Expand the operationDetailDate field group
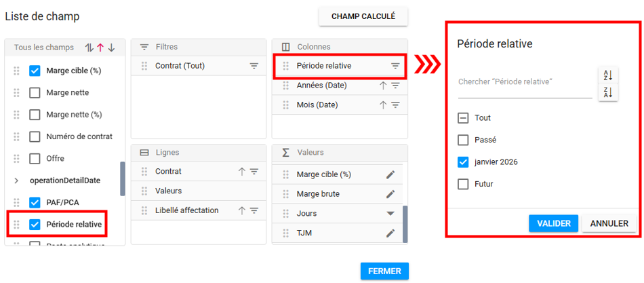644x283 pixels. (x=16, y=181)
